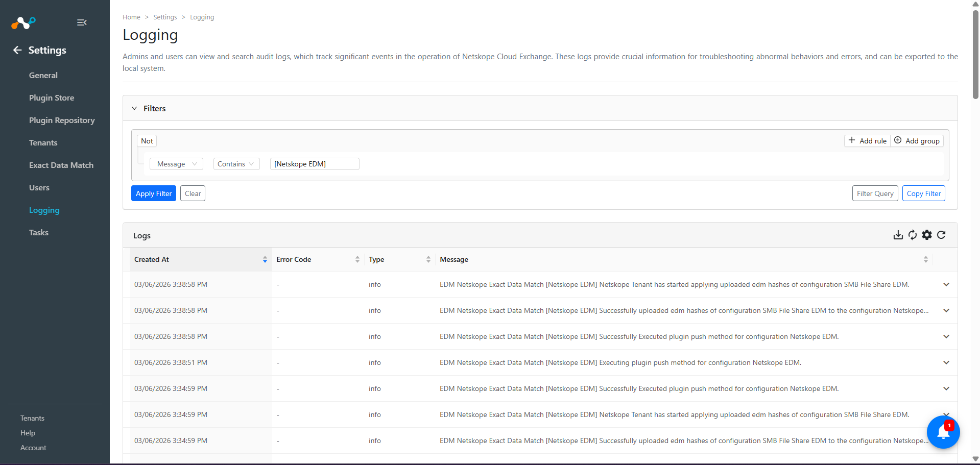Click the Message column sort arrows
This screenshot has height=465, width=980.
tap(926, 259)
